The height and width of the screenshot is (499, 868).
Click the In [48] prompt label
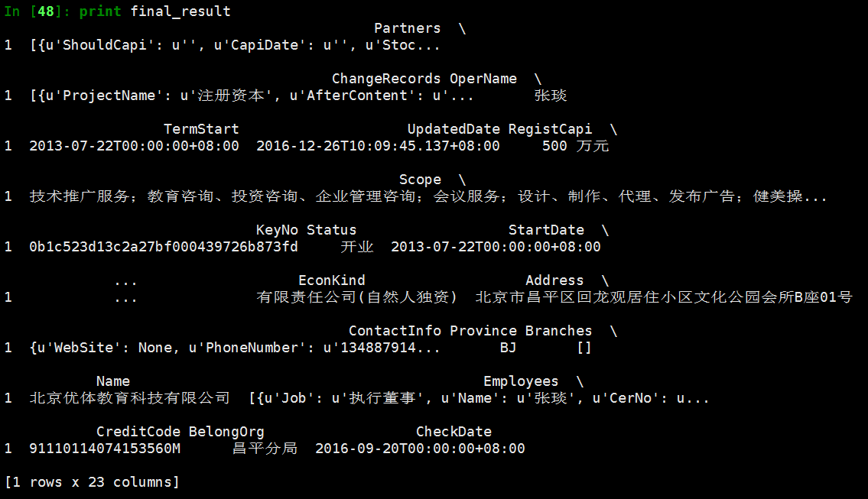click(37, 11)
